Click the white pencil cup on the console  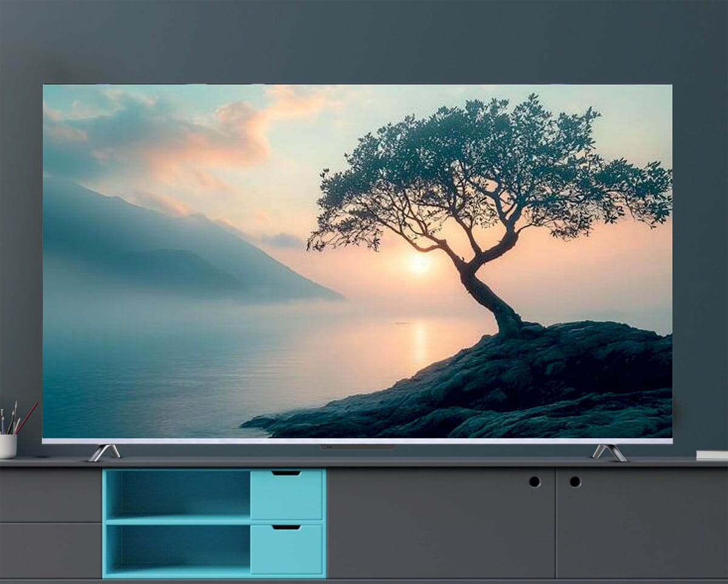click(x=8, y=446)
